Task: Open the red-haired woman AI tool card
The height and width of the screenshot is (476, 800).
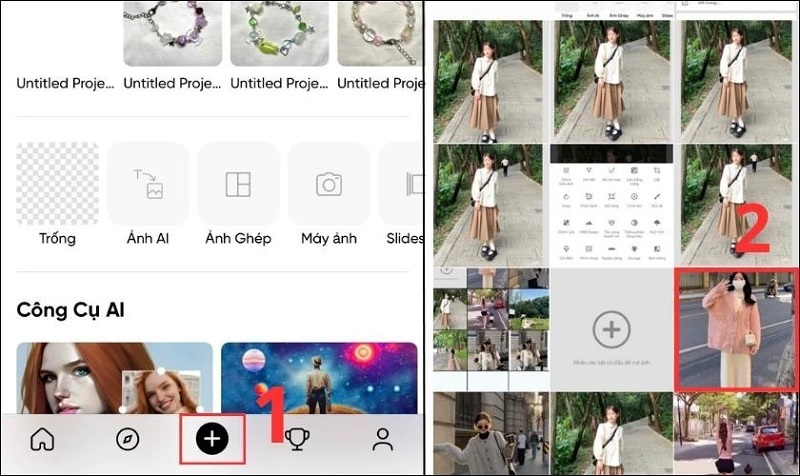Action: point(115,378)
